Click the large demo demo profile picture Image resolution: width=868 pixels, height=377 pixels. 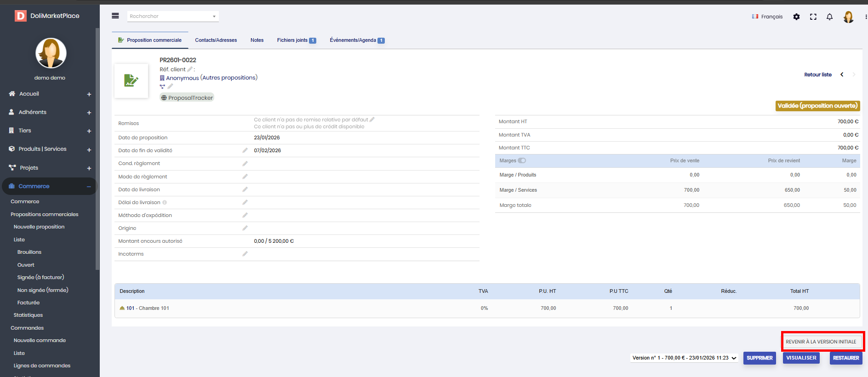coord(51,53)
